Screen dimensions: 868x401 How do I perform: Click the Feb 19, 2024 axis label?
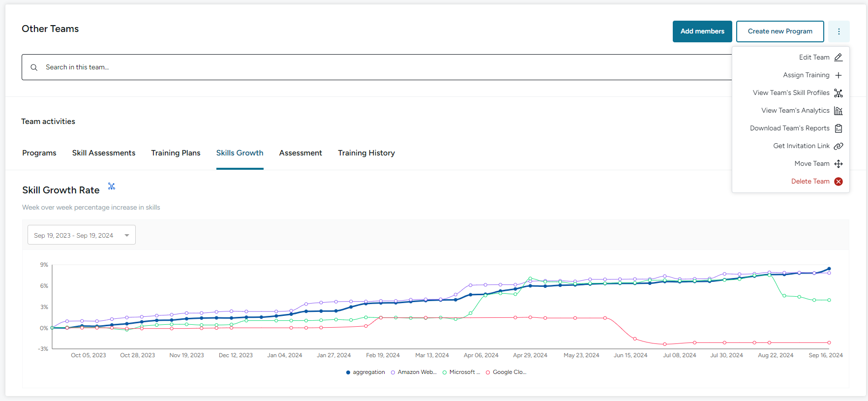pyautogui.click(x=383, y=355)
